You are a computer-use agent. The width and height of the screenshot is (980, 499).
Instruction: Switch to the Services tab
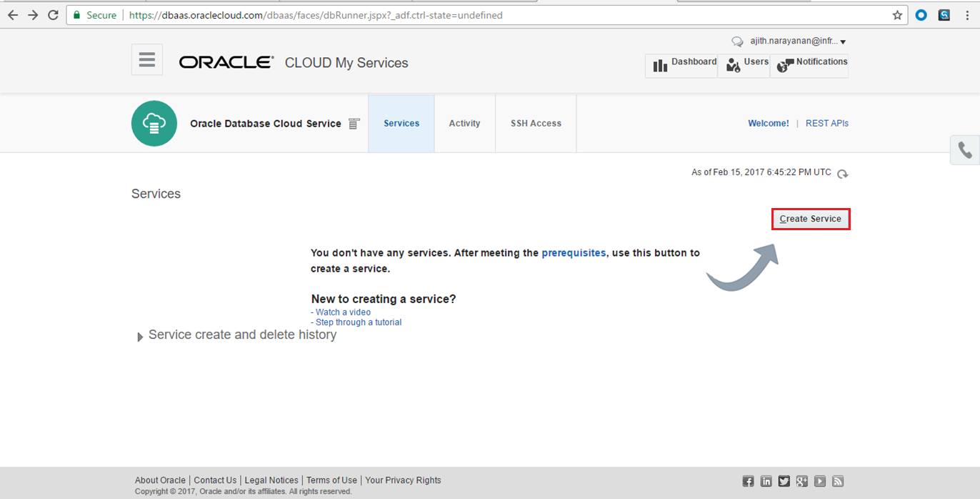tap(401, 124)
